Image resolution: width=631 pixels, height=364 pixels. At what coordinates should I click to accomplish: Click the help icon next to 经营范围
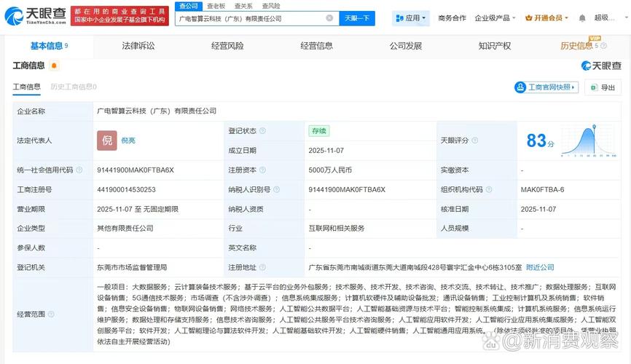(x=51, y=314)
